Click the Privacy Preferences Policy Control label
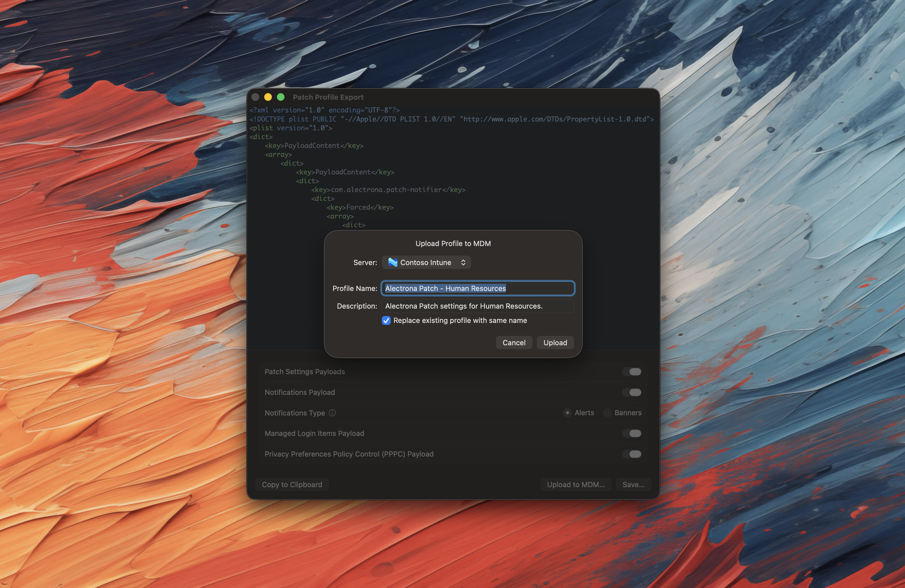This screenshot has width=905, height=588. click(349, 454)
